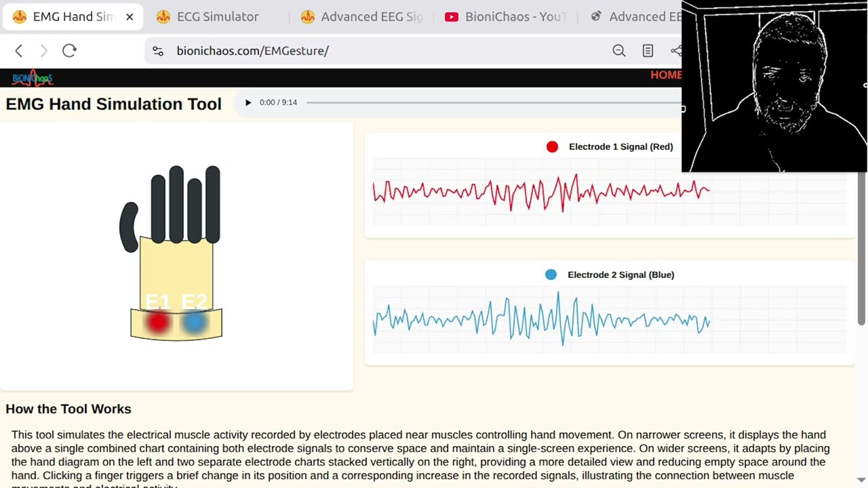
Task: Click the little finger of the hand
Action: tap(213, 204)
